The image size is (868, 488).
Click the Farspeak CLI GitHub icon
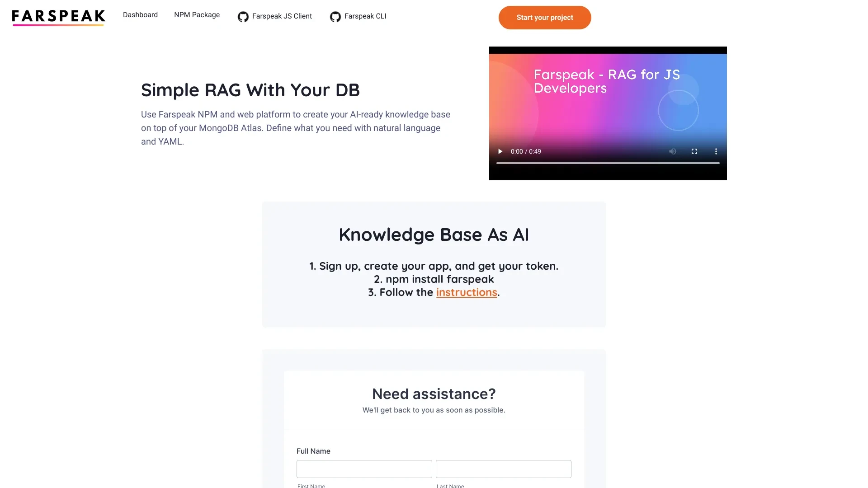point(335,16)
